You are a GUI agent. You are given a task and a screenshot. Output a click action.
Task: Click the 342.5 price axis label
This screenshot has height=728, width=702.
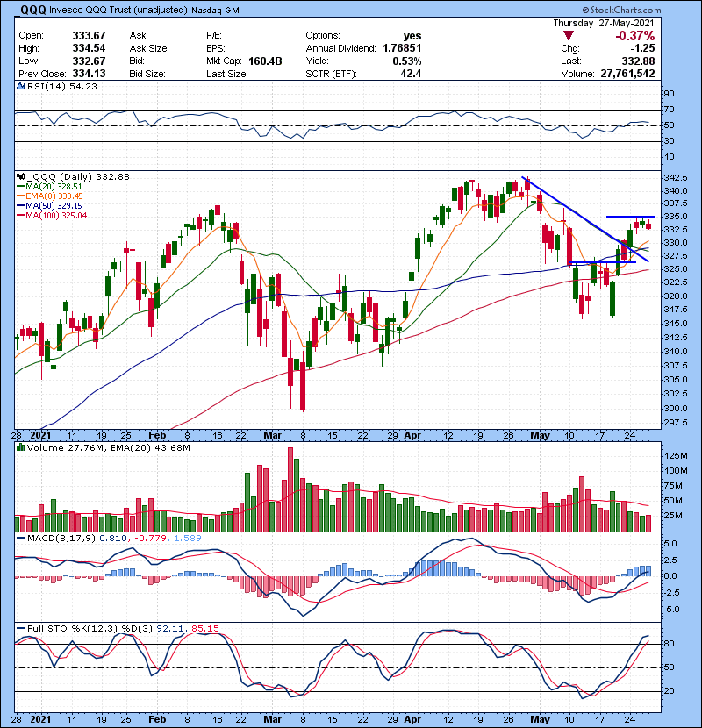pos(676,177)
